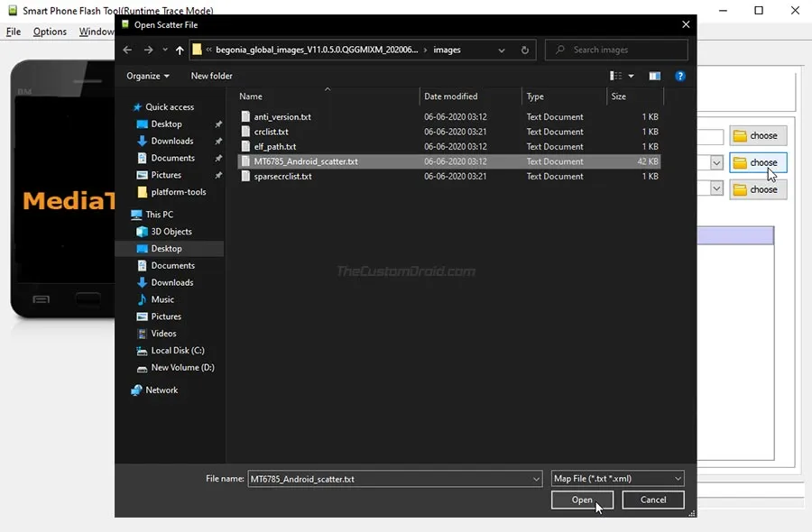812x532 pixels.
Task: Open the Organize menu
Action: [147, 76]
